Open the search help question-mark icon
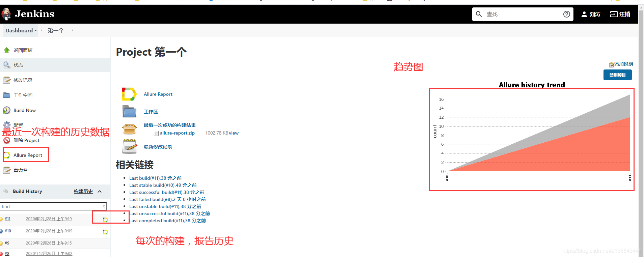Screen dimensions: 644x257 pos(567,14)
